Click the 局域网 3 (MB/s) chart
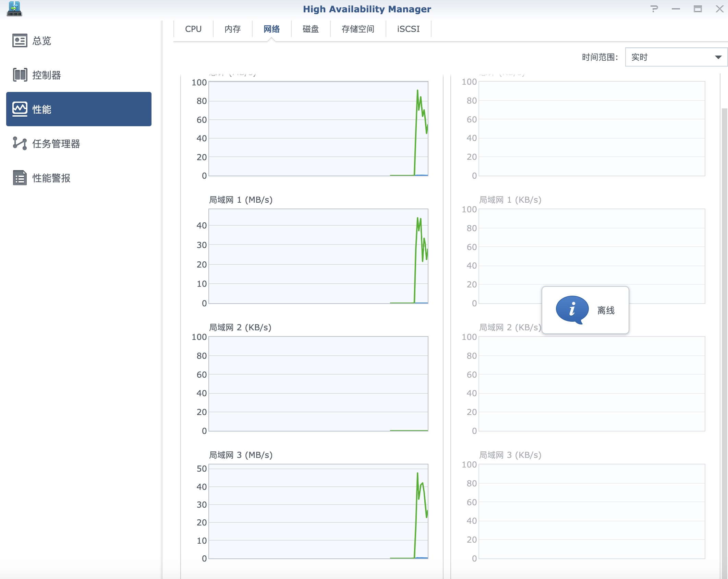728x579 pixels. (318, 511)
